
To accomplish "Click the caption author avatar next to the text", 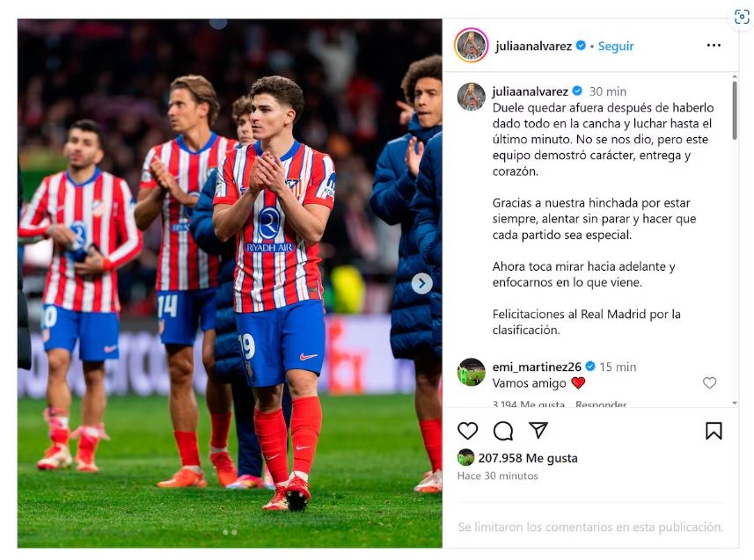I will point(472,97).
